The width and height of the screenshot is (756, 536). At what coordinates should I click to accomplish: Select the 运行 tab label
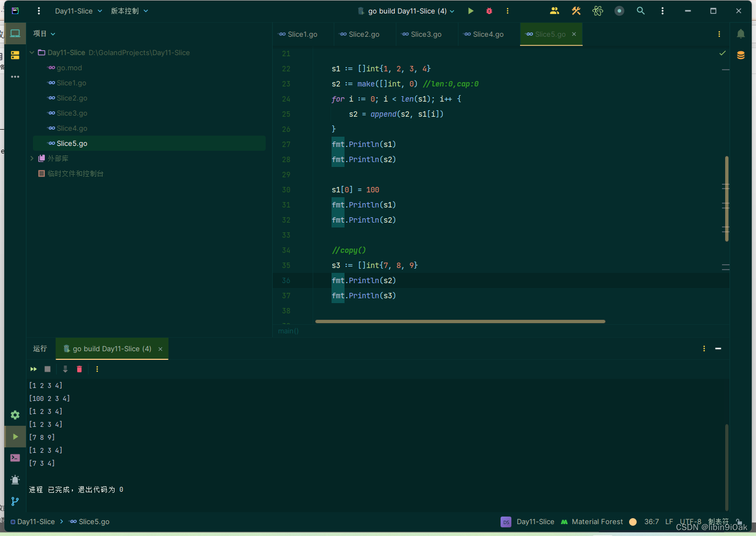(40, 349)
